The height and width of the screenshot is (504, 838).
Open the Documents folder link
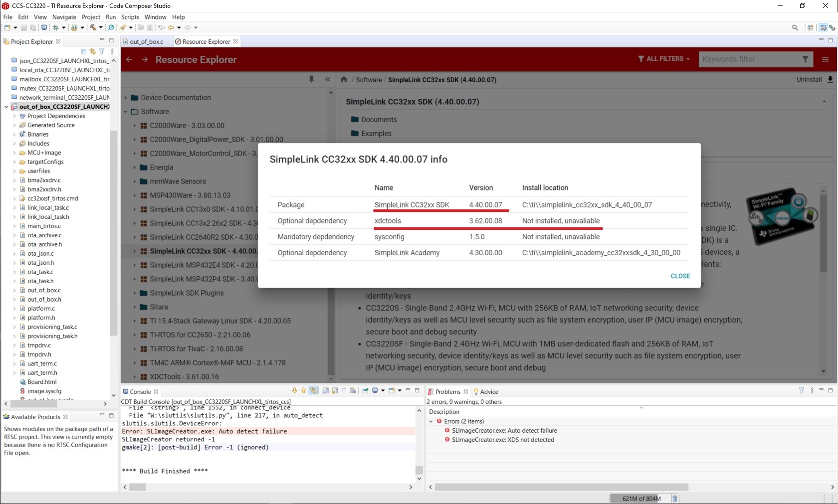379,120
